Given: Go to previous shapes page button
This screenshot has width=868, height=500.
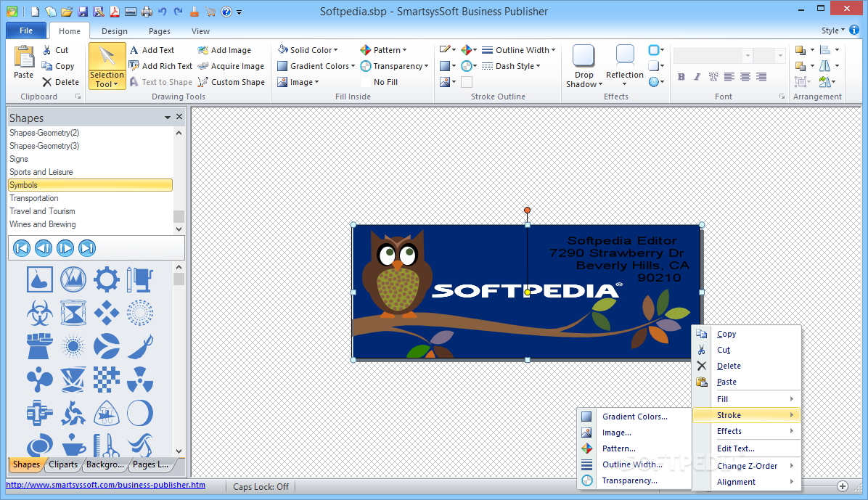Looking at the screenshot, I should pos(43,248).
